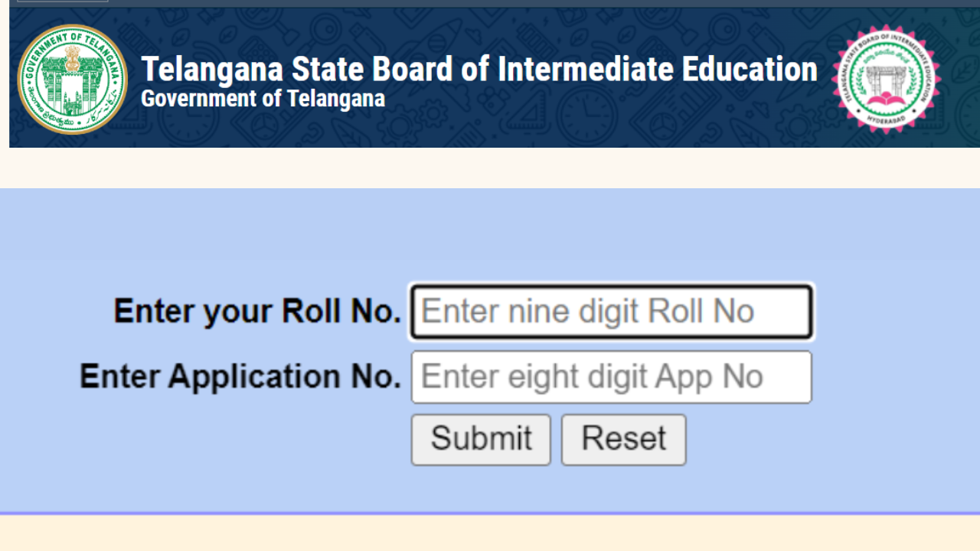Click the Kakatiya arch in board logo
Image resolution: width=980 pixels, height=551 pixels.
tap(887, 77)
